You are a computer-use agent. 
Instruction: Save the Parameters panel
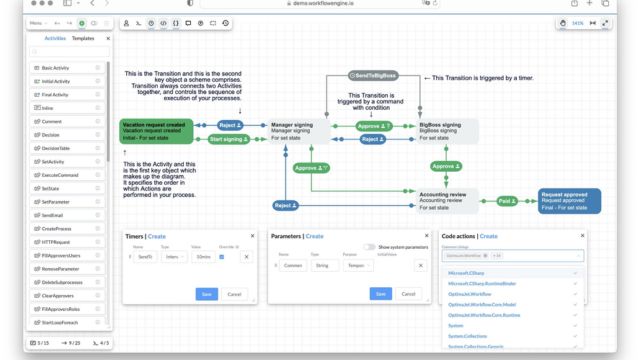coord(381,294)
